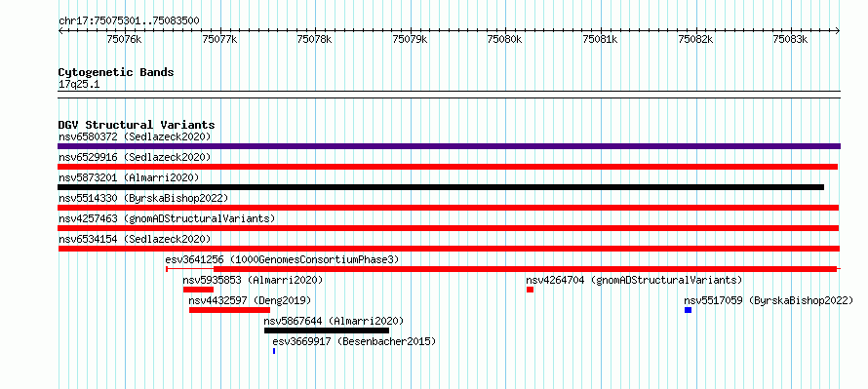This screenshot has height=389, width=868.
Task: Click the 75081k ruler tick label
Action: (x=600, y=39)
